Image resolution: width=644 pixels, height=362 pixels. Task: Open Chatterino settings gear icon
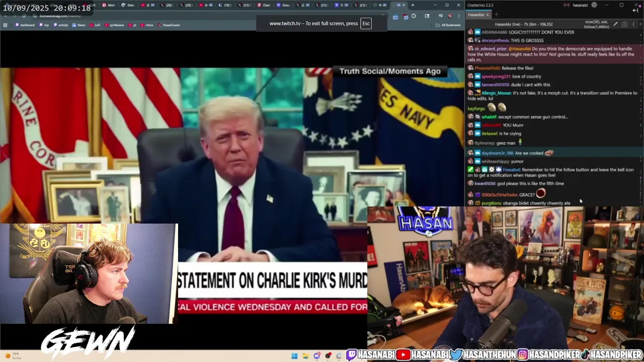click(594, 5)
